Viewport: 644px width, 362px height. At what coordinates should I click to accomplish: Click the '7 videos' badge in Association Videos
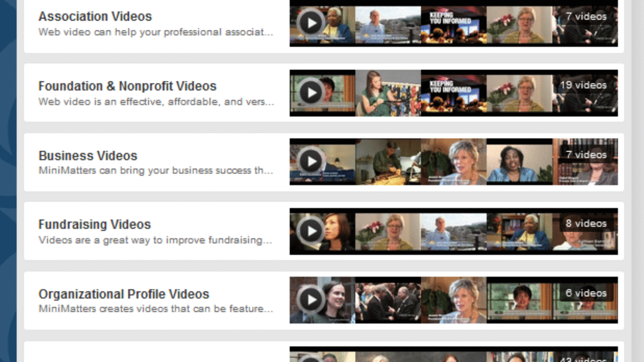(x=586, y=16)
